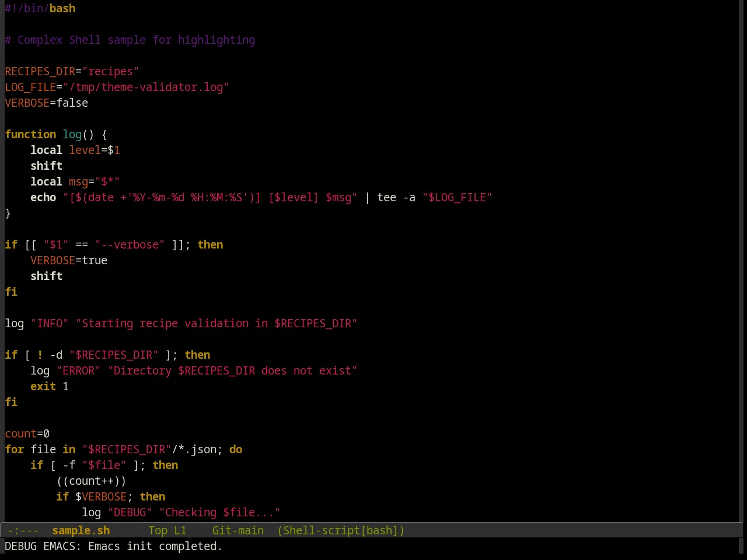This screenshot has height=560, width=747.
Task: Click the "ERROR" string in log call
Action: pos(78,370)
